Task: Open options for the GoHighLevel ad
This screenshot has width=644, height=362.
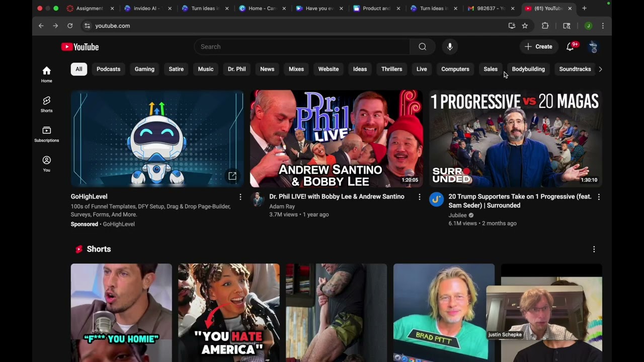Action: click(x=240, y=197)
